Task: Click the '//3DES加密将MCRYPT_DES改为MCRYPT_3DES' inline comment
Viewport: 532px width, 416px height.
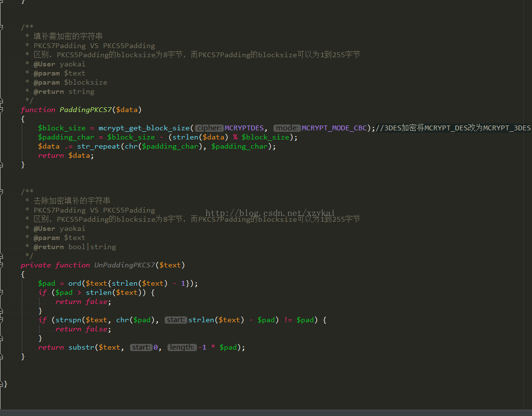Action: click(x=454, y=128)
